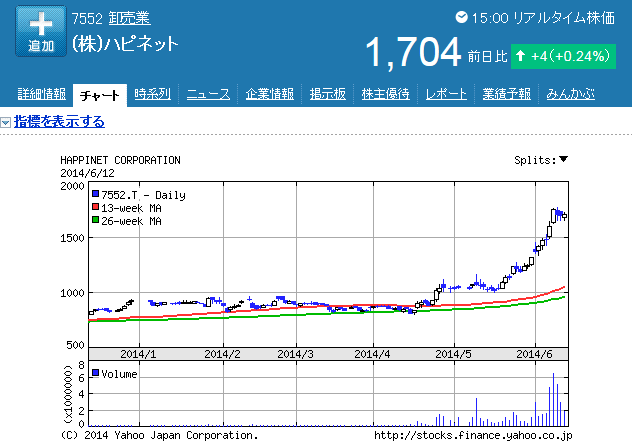Image resolution: width=632 pixels, height=441 pixels.
Task: Go to the 企業情報 tab
Action: pyautogui.click(x=270, y=94)
